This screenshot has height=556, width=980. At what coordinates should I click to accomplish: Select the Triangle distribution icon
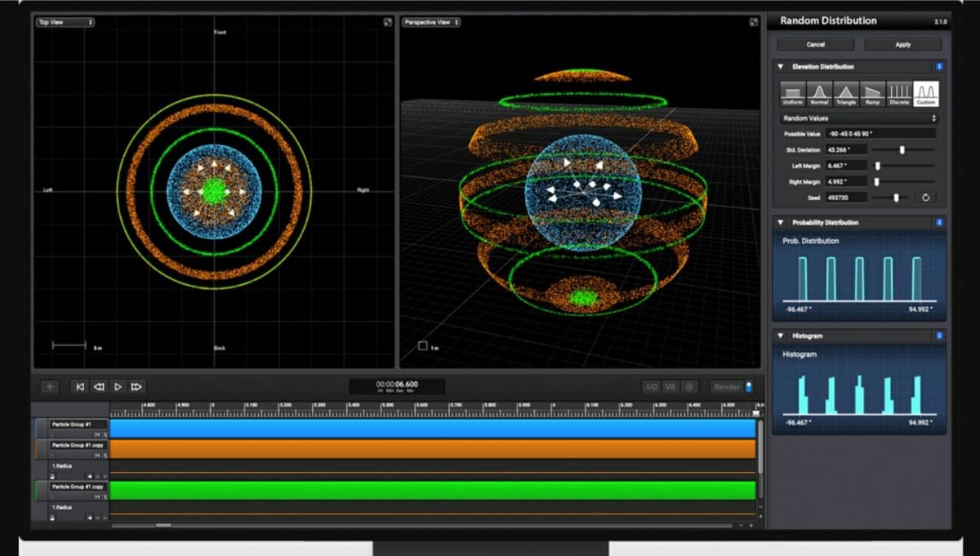click(845, 91)
